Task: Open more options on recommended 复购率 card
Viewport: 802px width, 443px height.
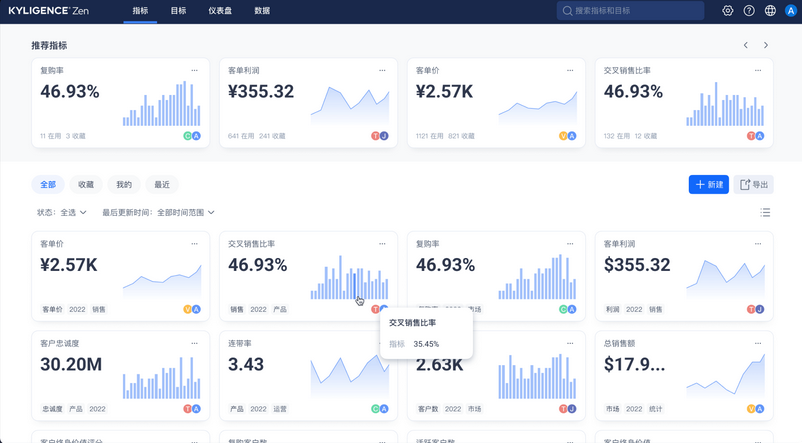Action: click(x=195, y=71)
